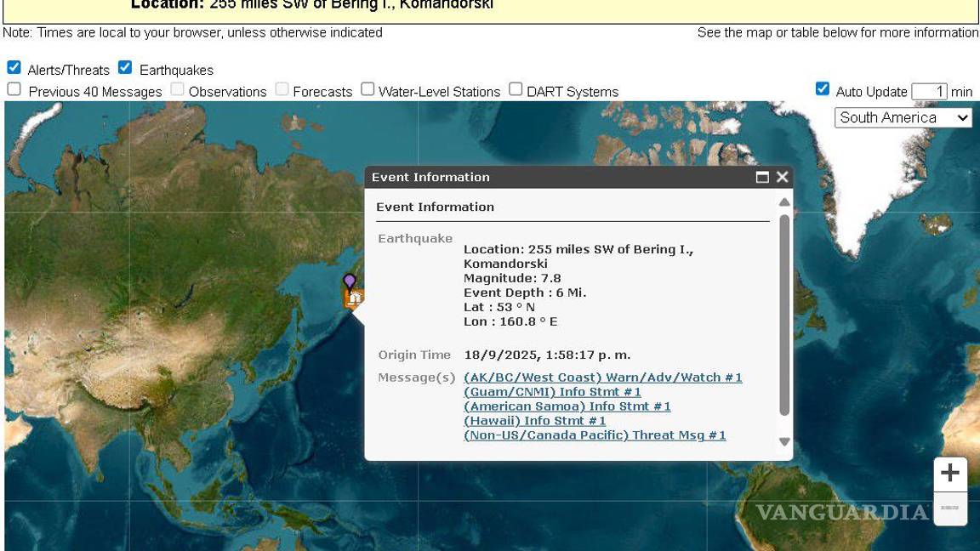Maximize the Event Information popup window

(763, 177)
